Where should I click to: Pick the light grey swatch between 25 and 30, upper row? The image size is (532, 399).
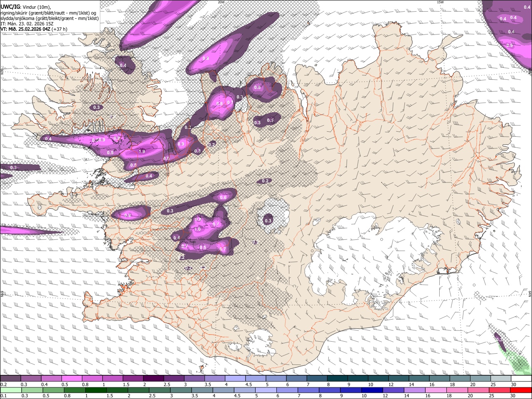(501, 378)
